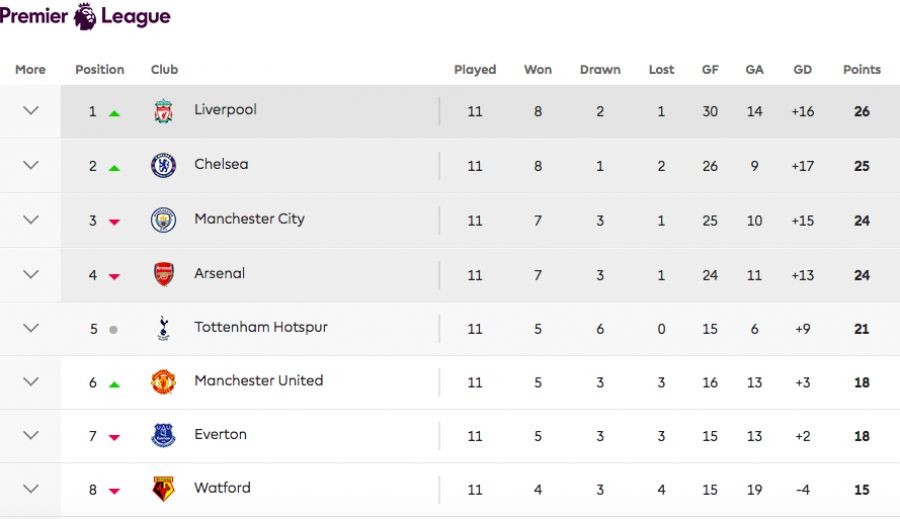The image size is (900, 519).
Task: Open the Everton club name link
Action: pyautogui.click(x=220, y=435)
